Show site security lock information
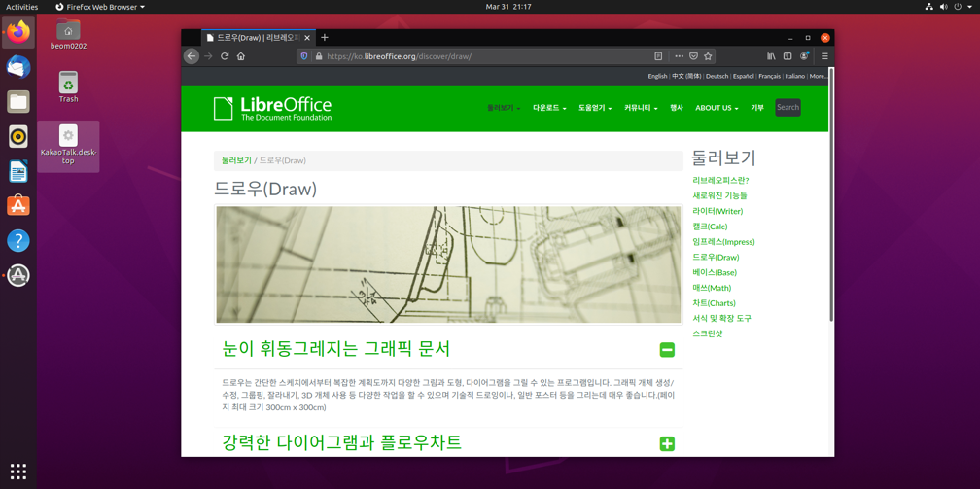 pos(319,55)
